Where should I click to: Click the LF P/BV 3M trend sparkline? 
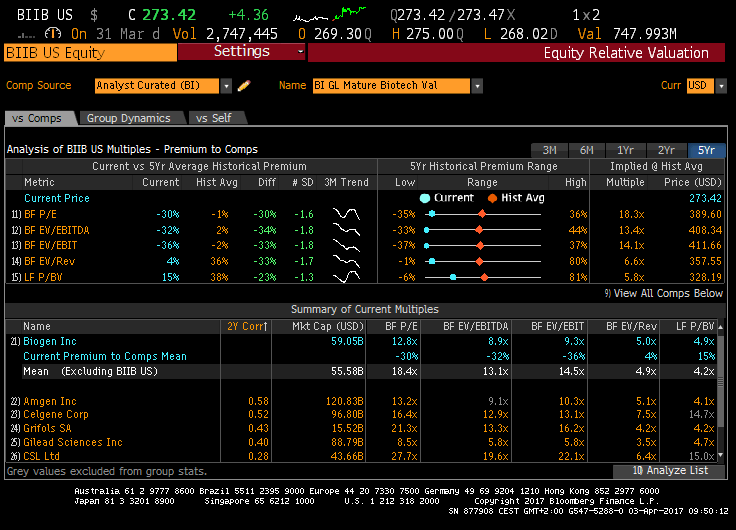[x=346, y=277]
